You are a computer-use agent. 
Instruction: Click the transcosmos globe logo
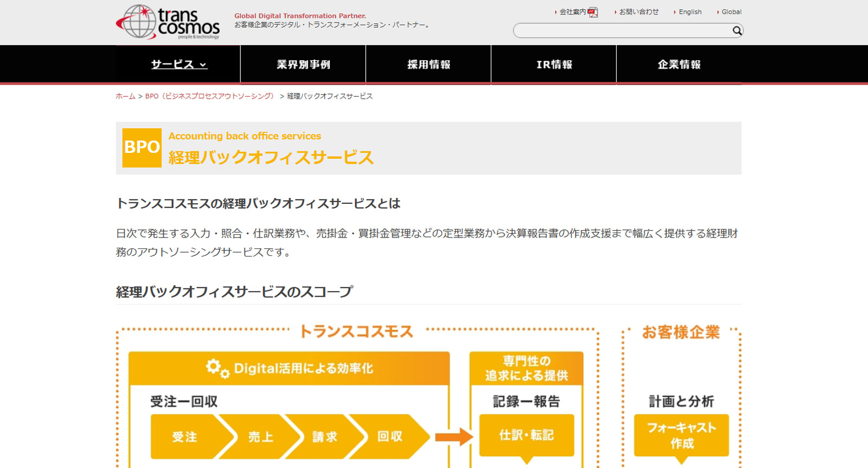coord(168,22)
